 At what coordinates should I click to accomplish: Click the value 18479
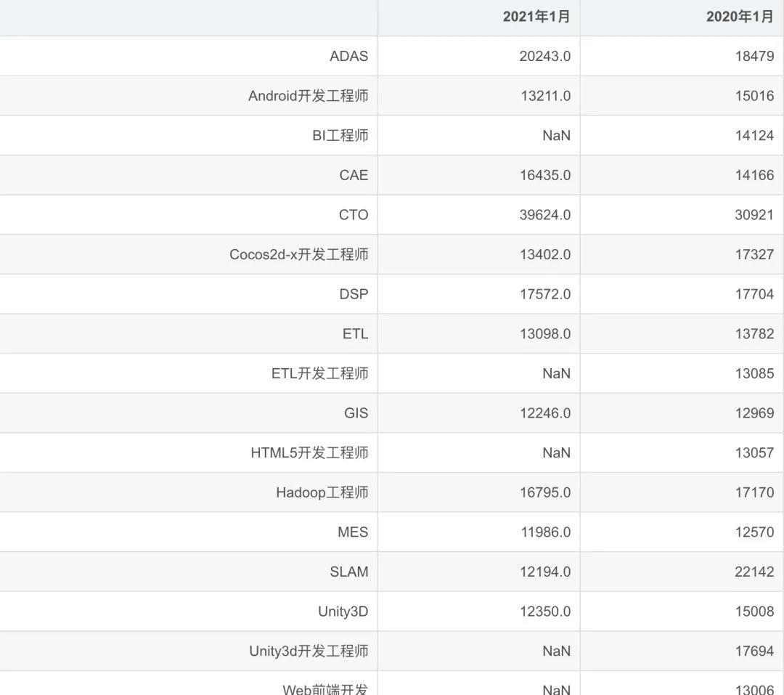tap(754, 56)
